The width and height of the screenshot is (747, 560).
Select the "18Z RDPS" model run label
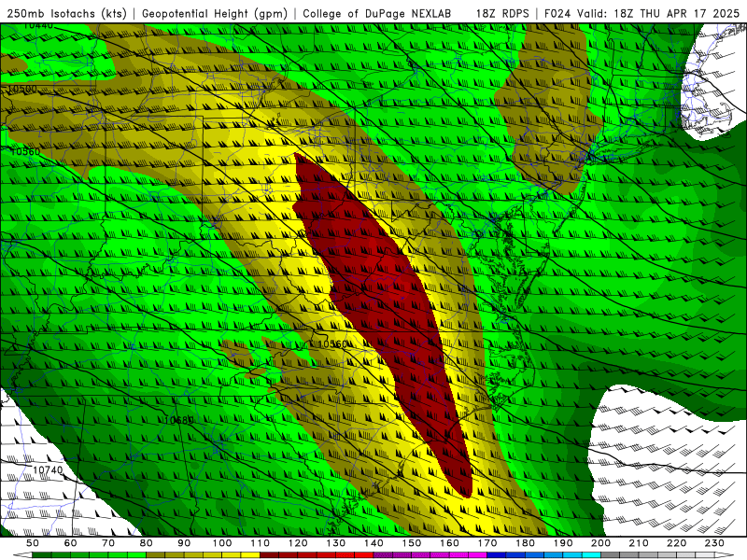[x=502, y=14]
